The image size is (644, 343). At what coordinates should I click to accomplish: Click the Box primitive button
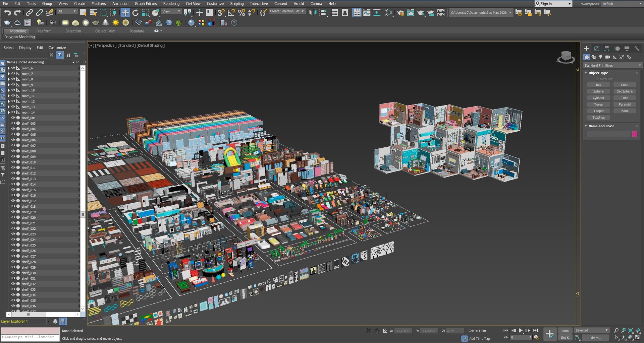pos(598,85)
